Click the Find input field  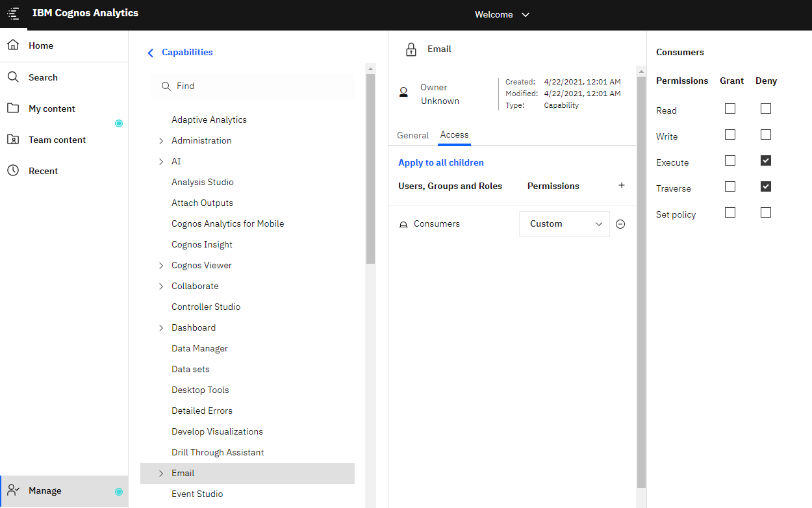pos(253,86)
